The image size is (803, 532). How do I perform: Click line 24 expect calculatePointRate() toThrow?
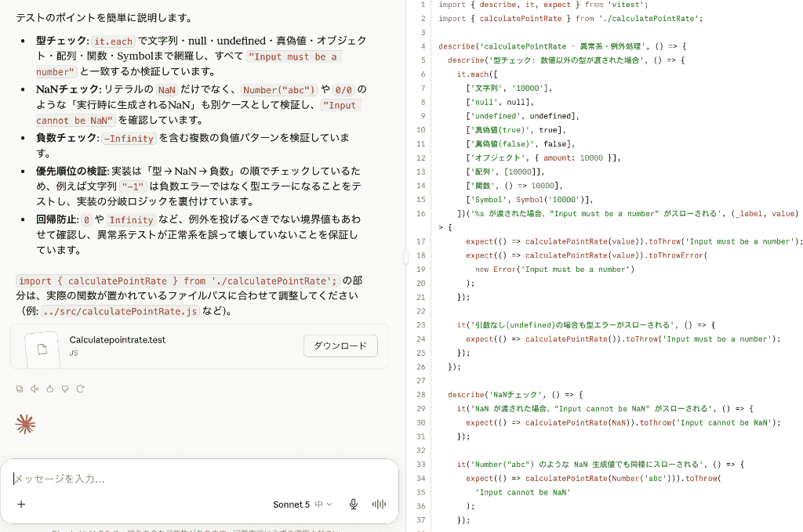pyautogui.click(x=623, y=338)
